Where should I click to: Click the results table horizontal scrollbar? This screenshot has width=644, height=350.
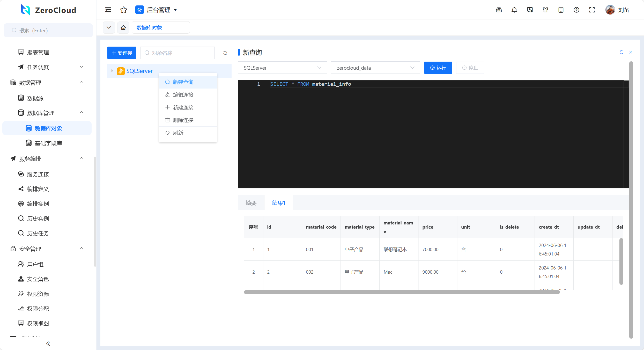pyautogui.click(x=402, y=292)
